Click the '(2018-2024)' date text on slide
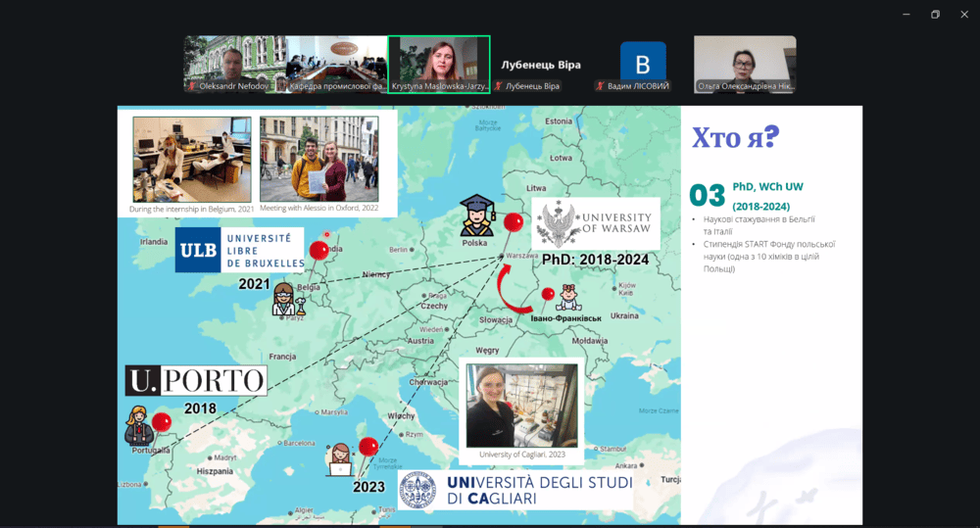 point(761,206)
